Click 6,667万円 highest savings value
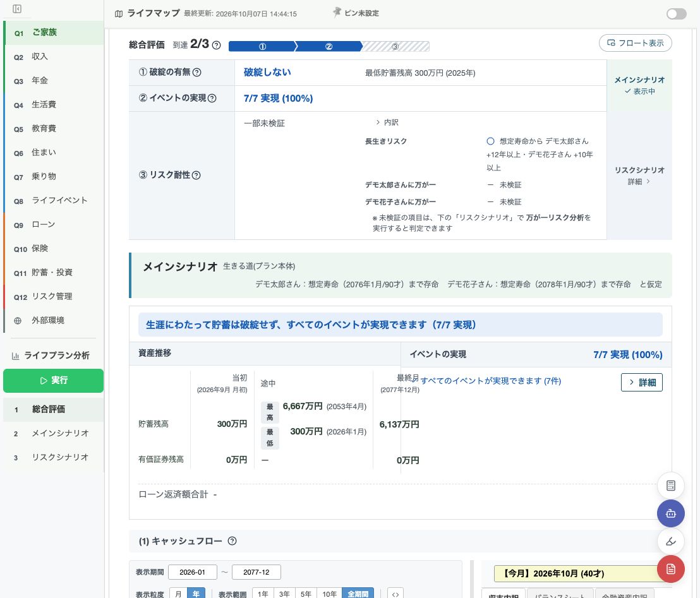 (x=303, y=406)
